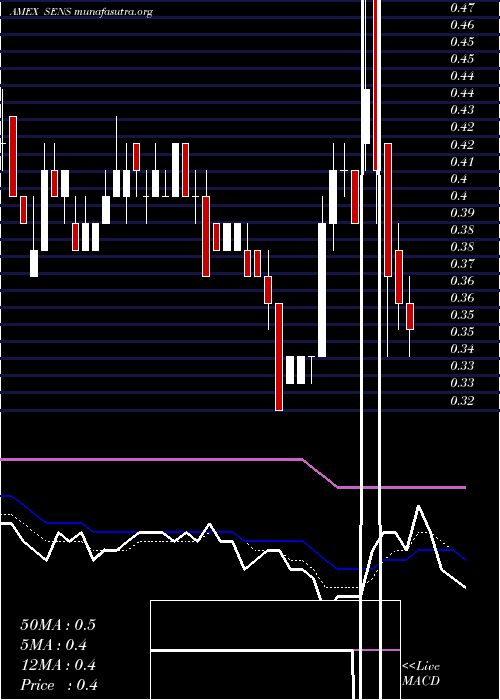
Task: Click the Price : 0.4 label
Action: [x=59, y=685]
